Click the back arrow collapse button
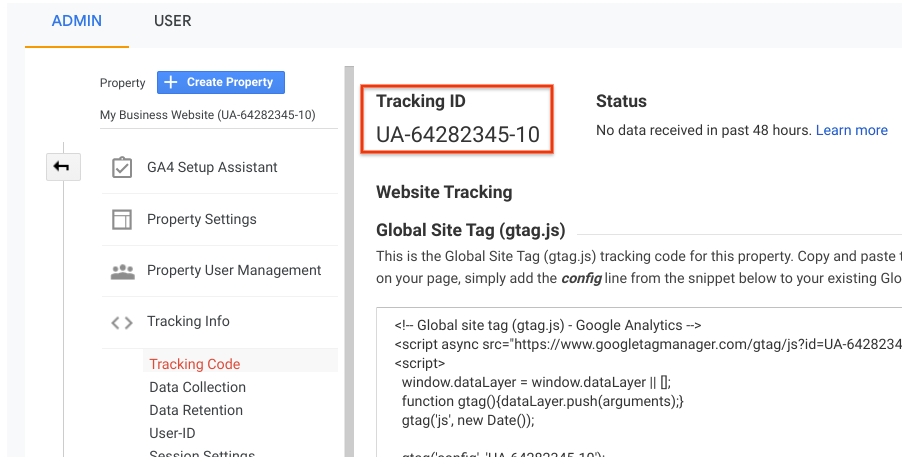 click(x=62, y=167)
